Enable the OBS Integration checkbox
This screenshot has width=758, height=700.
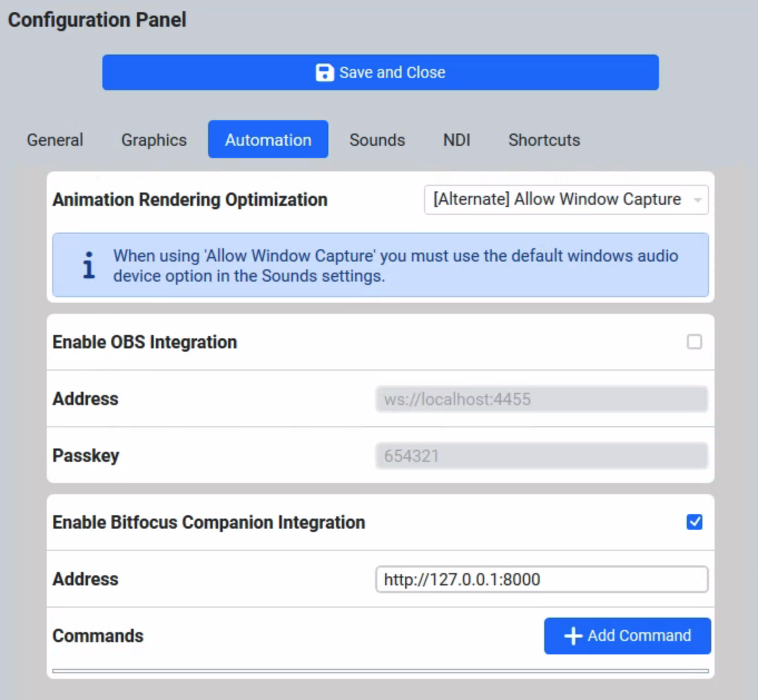coord(694,342)
